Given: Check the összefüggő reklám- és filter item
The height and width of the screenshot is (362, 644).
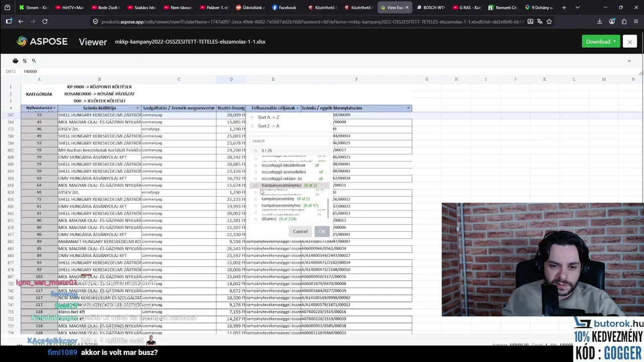Looking at the screenshot, I should click(x=256, y=179).
